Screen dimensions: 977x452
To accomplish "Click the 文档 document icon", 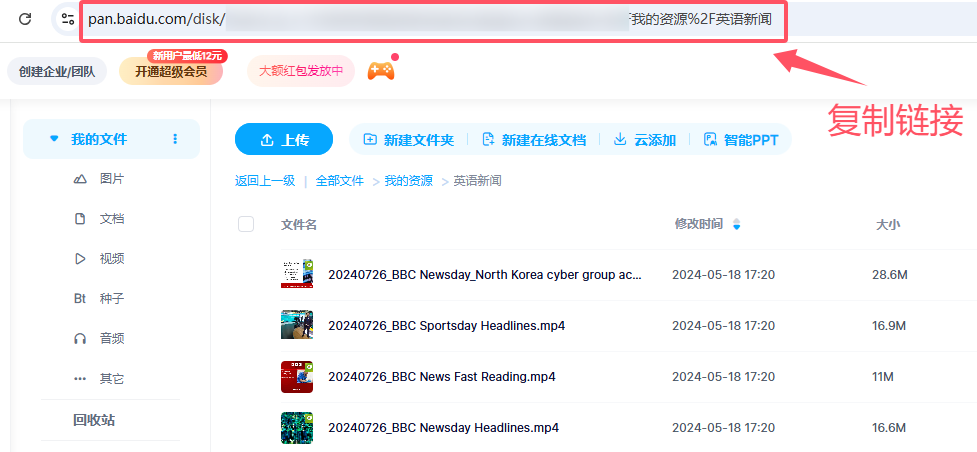I will click(80, 219).
